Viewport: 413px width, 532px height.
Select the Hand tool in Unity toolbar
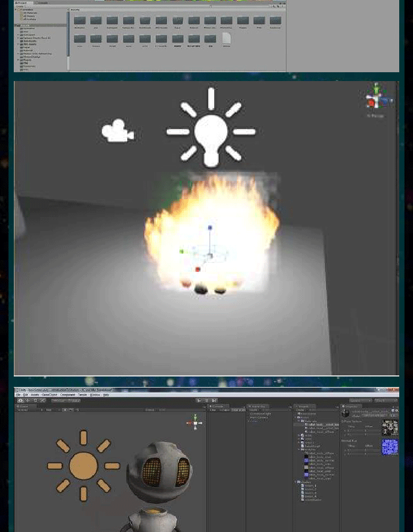point(21,400)
